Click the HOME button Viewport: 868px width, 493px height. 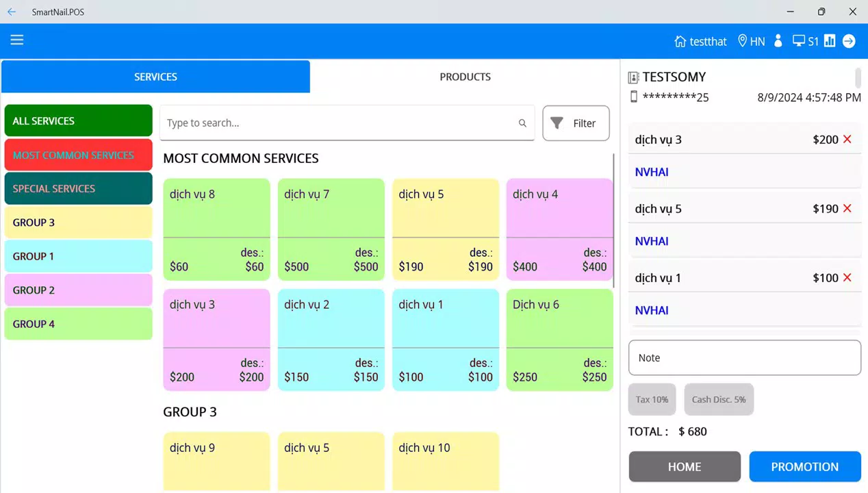tap(685, 467)
